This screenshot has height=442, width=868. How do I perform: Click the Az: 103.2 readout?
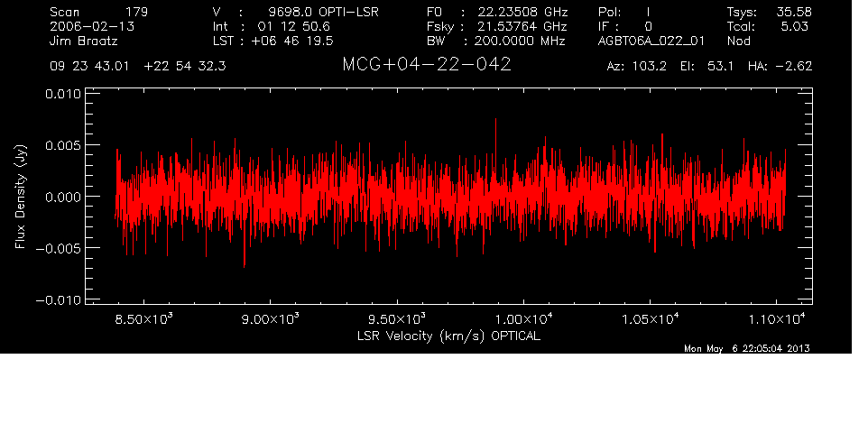tap(637, 67)
